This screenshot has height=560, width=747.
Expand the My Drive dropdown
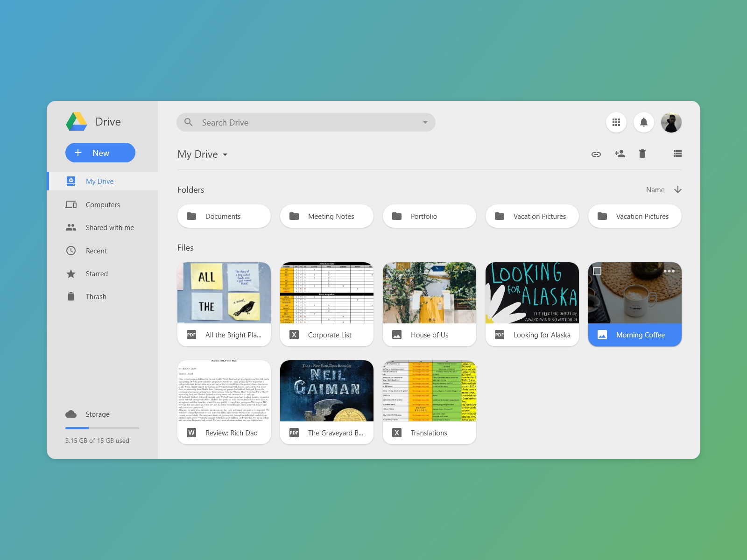click(226, 154)
